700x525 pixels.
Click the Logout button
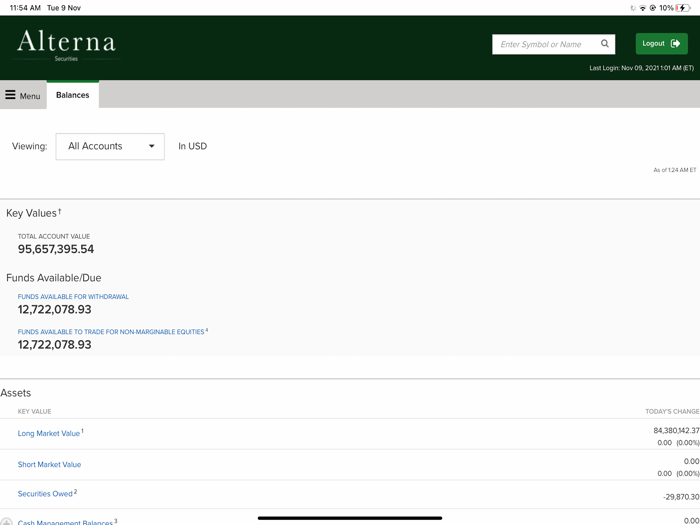point(661,44)
